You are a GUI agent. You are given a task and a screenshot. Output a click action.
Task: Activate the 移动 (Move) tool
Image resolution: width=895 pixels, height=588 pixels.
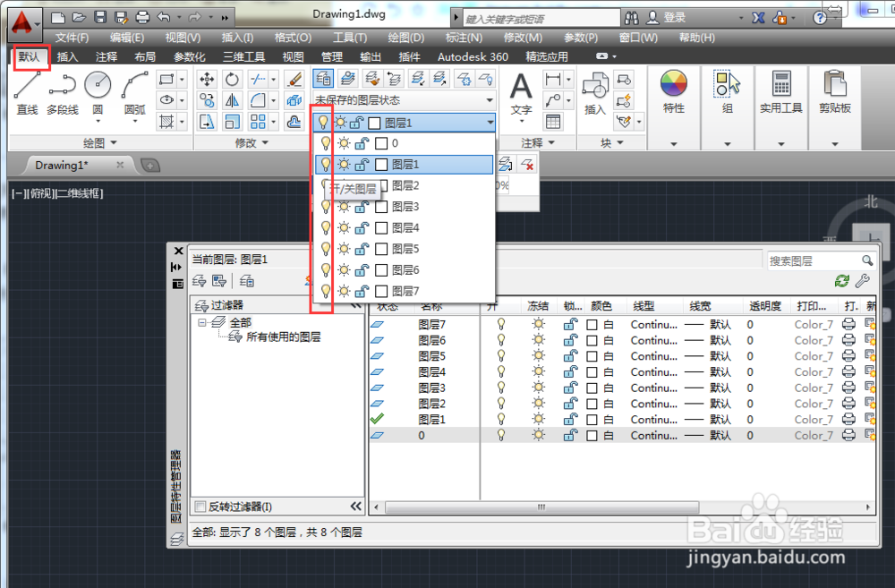pyautogui.click(x=208, y=78)
